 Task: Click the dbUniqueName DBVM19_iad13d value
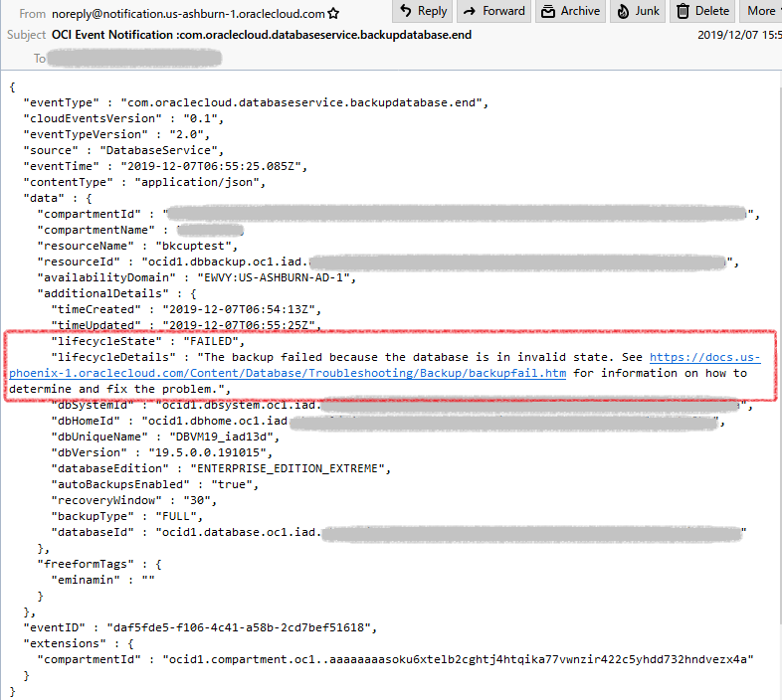pos(225,437)
